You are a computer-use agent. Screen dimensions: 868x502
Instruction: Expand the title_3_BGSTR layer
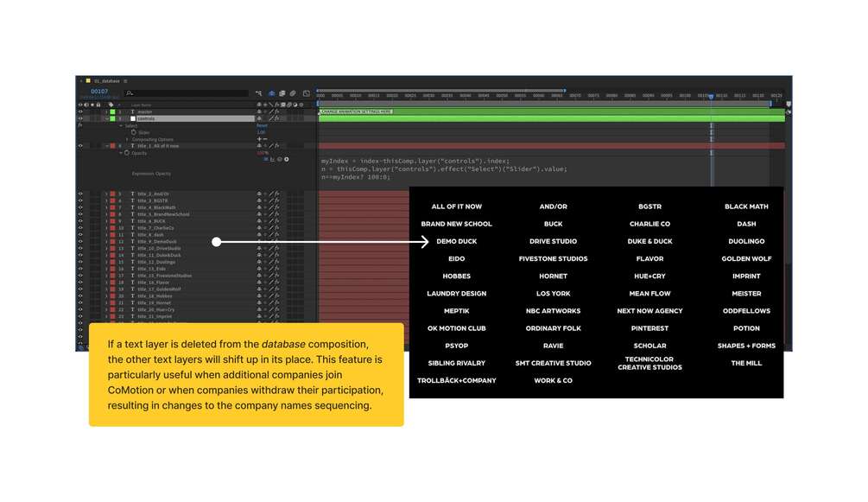coord(107,200)
